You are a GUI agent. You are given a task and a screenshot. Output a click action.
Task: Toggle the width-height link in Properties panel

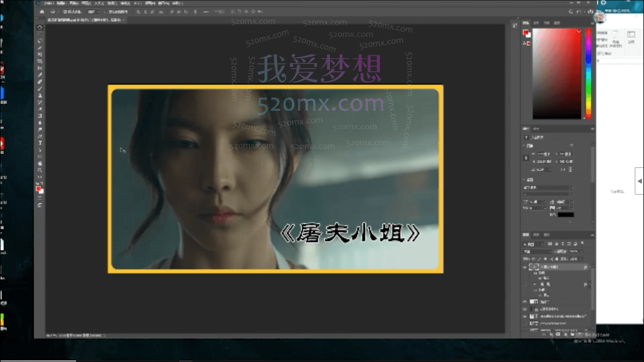point(526,158)
